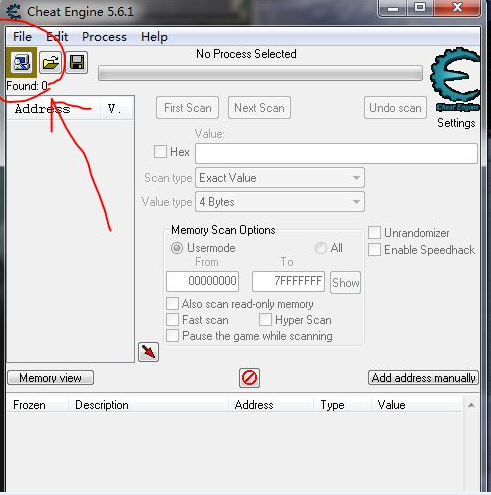Maximize the Cheat Engine window
Image resolution: width=491 pixels, height=495 pixels.
coord(420,8)
